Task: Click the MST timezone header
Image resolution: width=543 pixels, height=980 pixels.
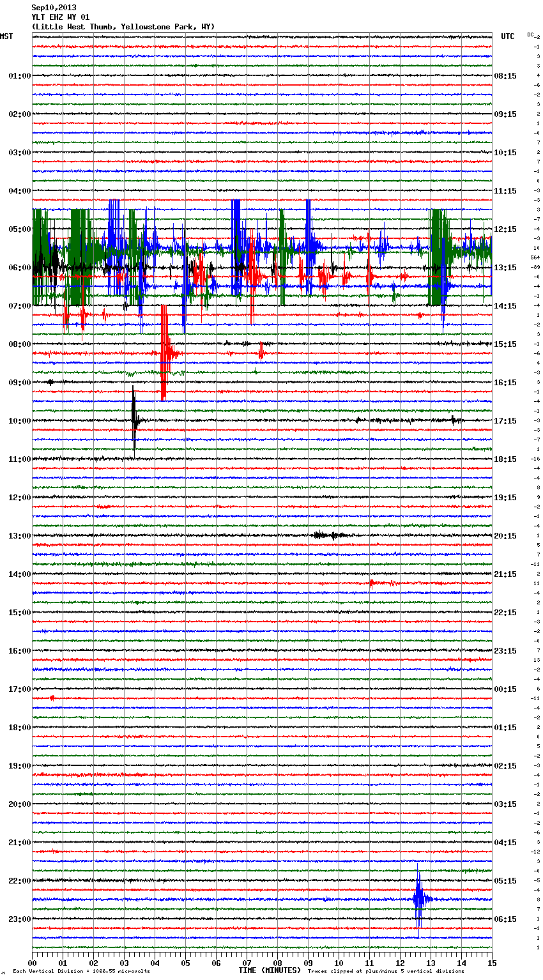Action: point(6,36)
